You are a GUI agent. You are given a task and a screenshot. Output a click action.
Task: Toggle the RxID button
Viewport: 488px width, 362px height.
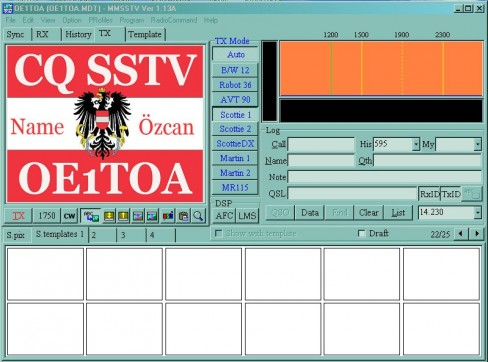coord(429,194)
